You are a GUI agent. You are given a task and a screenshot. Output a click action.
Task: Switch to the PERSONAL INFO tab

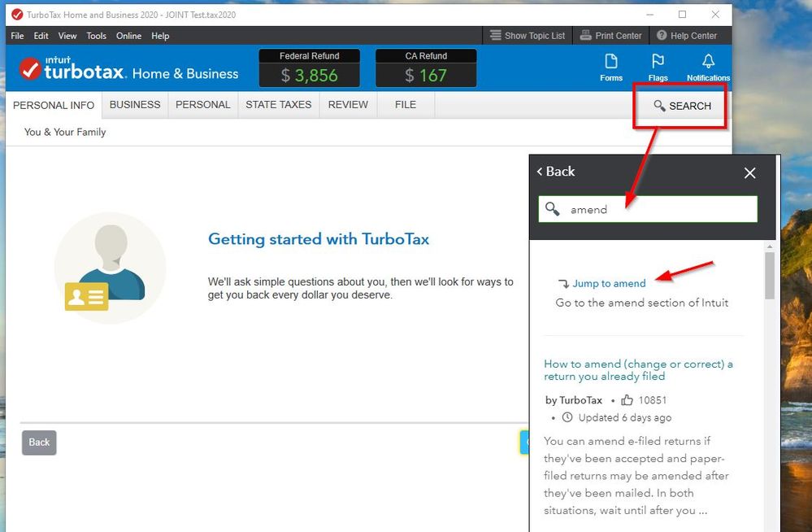click(54, 105)
